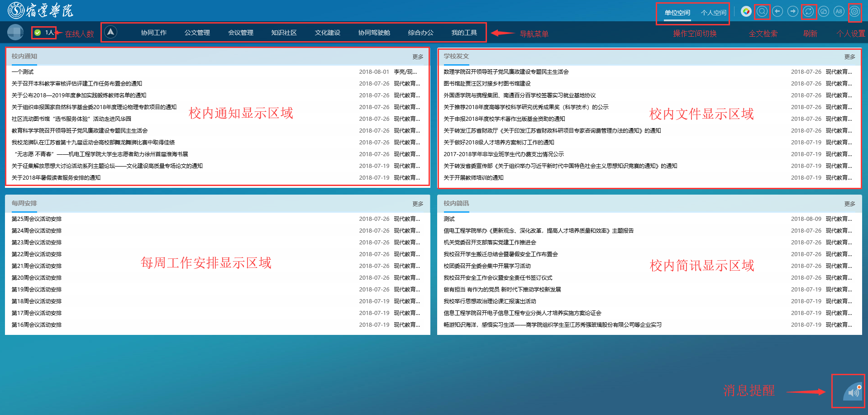Click the forward arrow icon
The image size is (868, 415).
[793, 11]
